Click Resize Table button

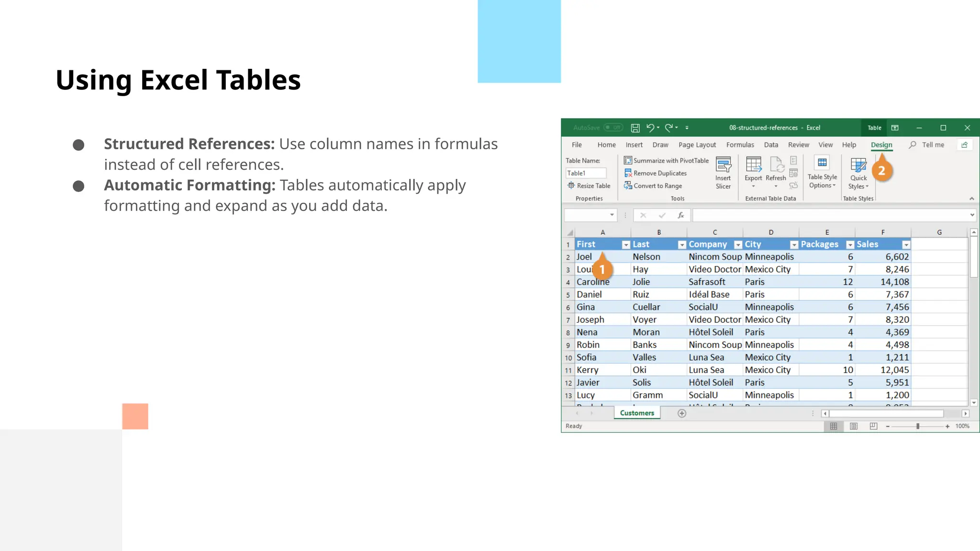[x=589, y=186]
